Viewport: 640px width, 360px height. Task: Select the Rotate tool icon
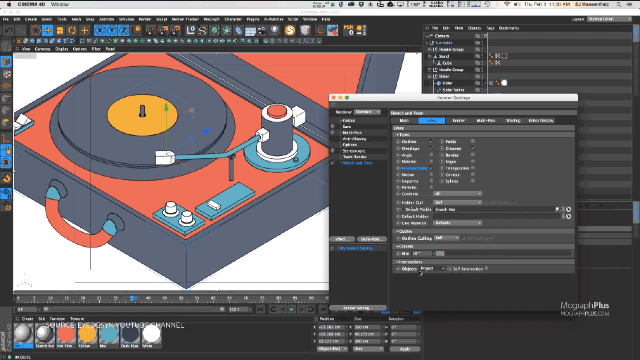pos(72,30)
